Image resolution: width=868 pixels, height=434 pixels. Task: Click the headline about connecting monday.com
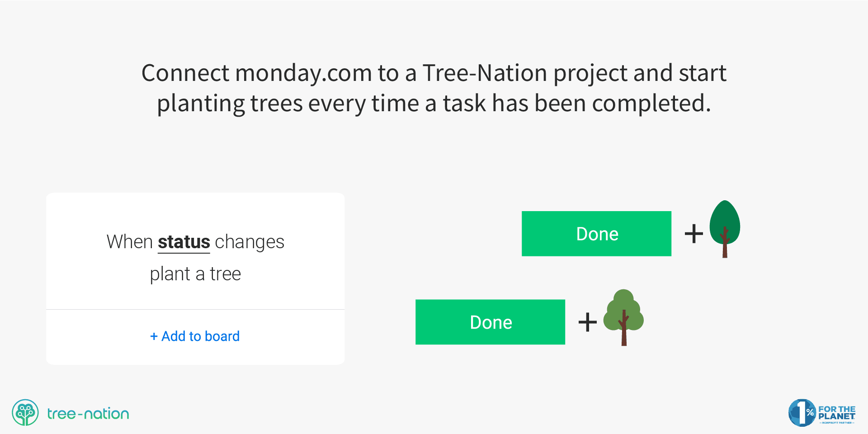(x=434, y=88)
